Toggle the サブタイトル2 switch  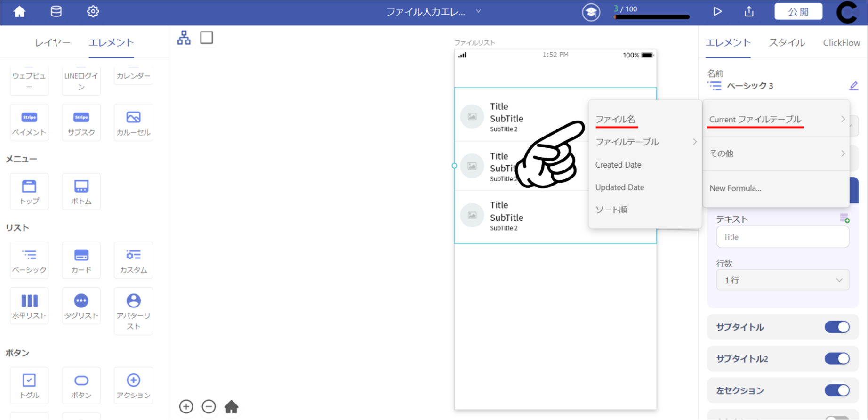(x=837, y=358)
